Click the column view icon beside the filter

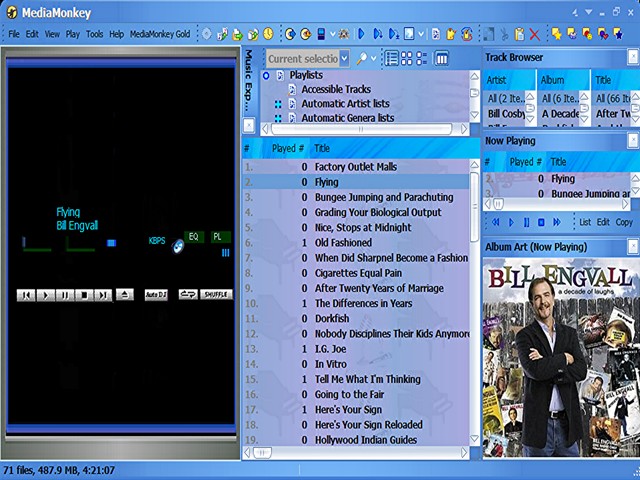point(441,59)
